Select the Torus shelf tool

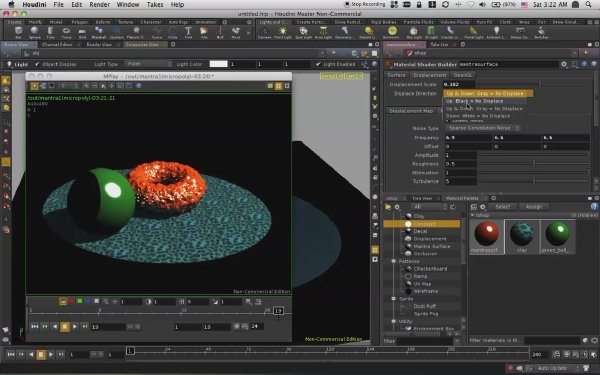[66, 32]
